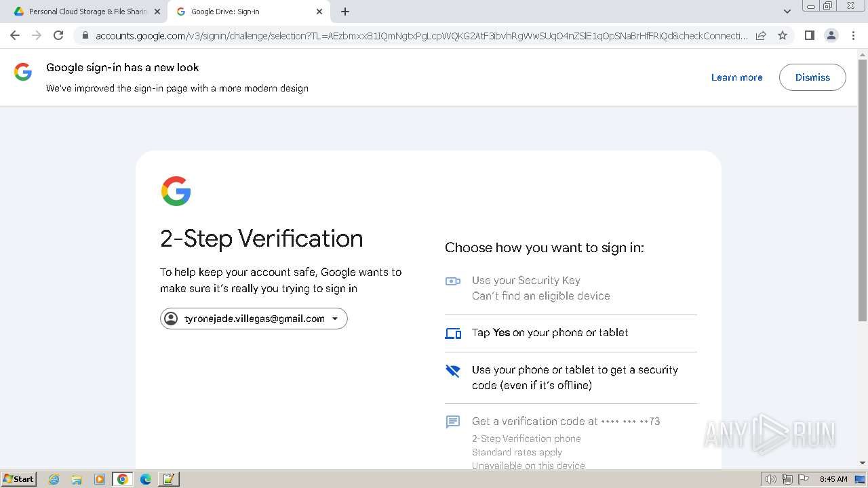This screenshot has width=868, height=488.
Task: Open the Windows Start button
Action: point(19,479)
